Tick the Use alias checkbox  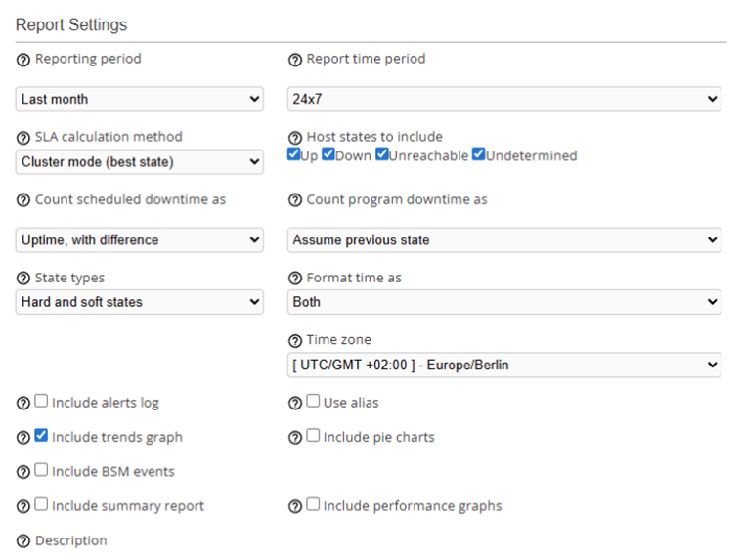click(313, 402)
